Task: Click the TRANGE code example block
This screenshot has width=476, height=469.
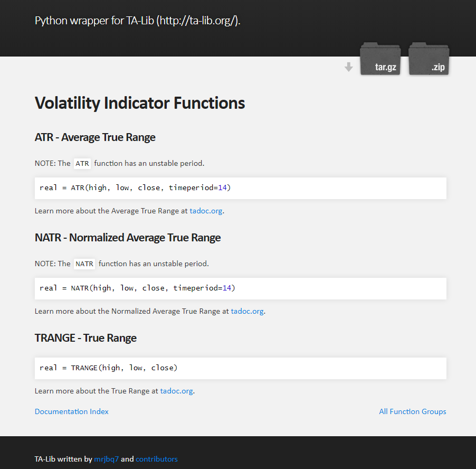Action: [241, 368]
